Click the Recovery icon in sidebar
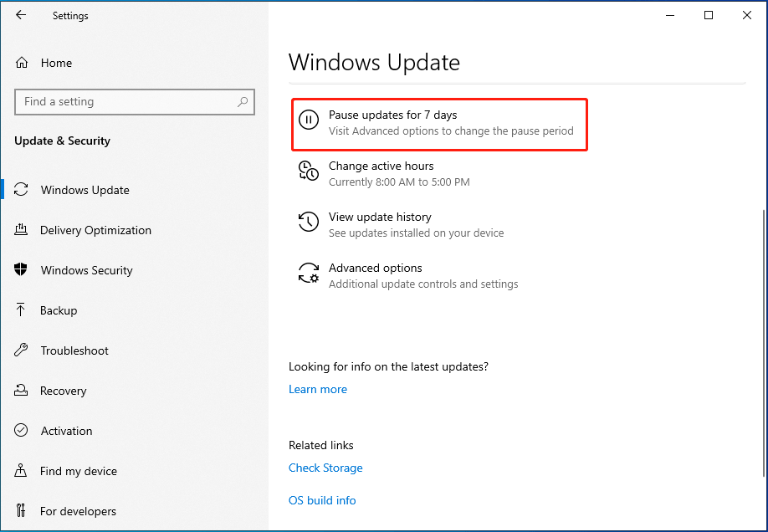 [21, 390]
